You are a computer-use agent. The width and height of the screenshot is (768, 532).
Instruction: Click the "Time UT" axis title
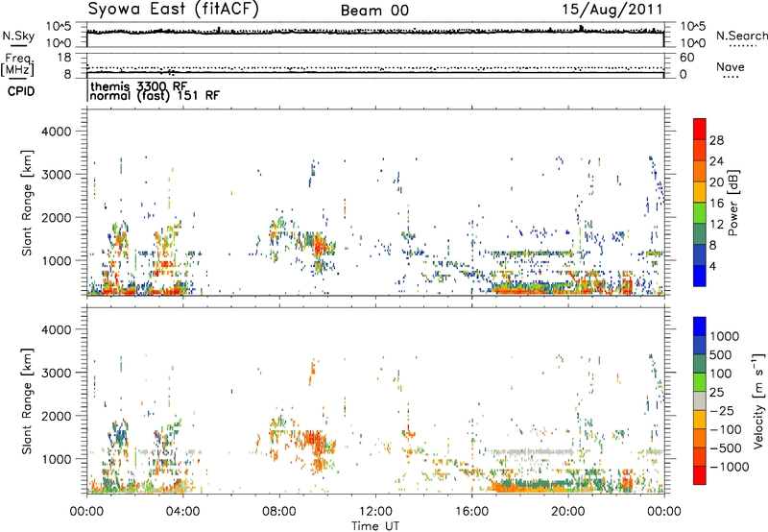pos(375,526)
